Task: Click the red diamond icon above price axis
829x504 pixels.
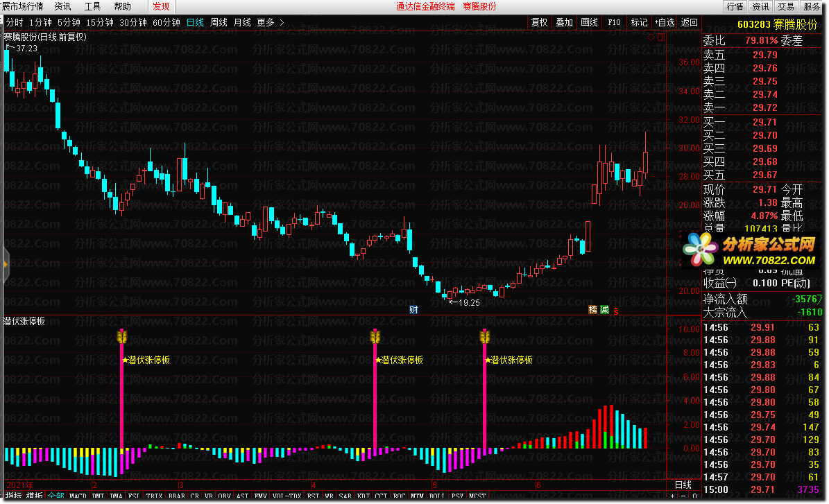Action: pos(651,37)
